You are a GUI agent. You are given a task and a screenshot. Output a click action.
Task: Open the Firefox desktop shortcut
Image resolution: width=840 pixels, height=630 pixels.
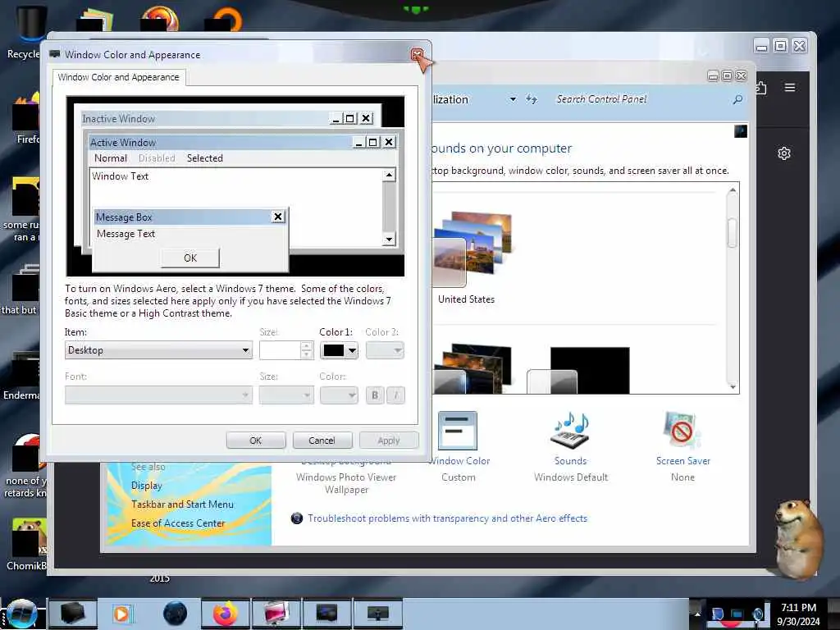click(x=25, y=118)
